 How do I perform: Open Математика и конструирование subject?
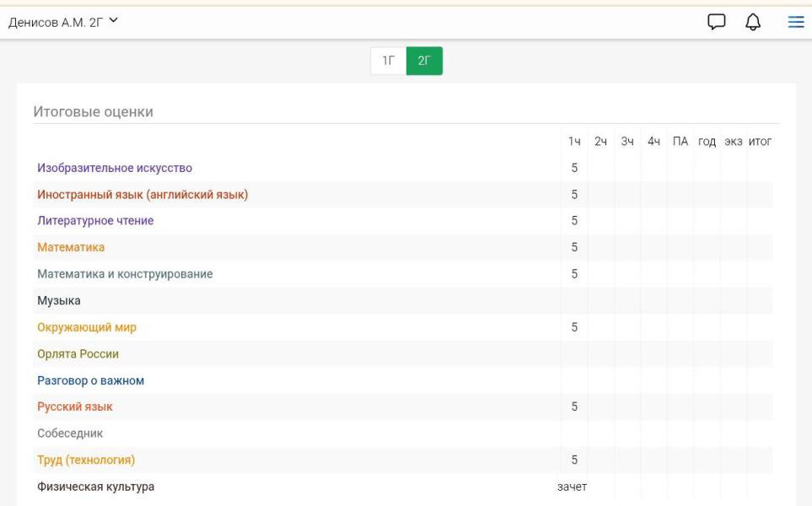125,274
